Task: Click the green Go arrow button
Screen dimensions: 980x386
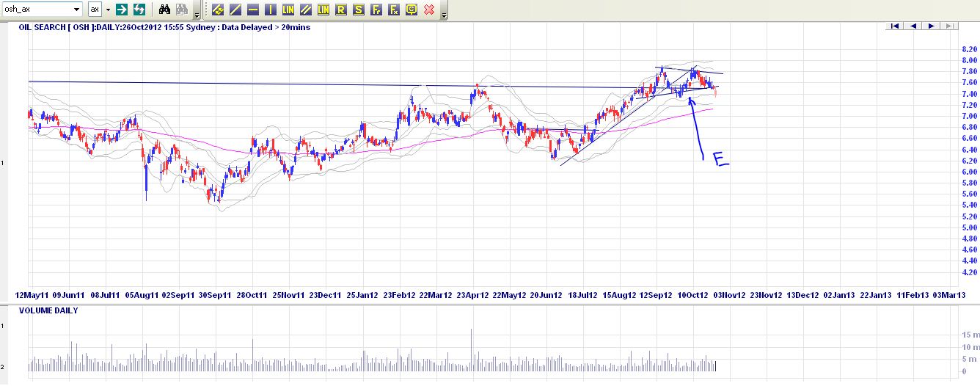Action: coord(122,10)
